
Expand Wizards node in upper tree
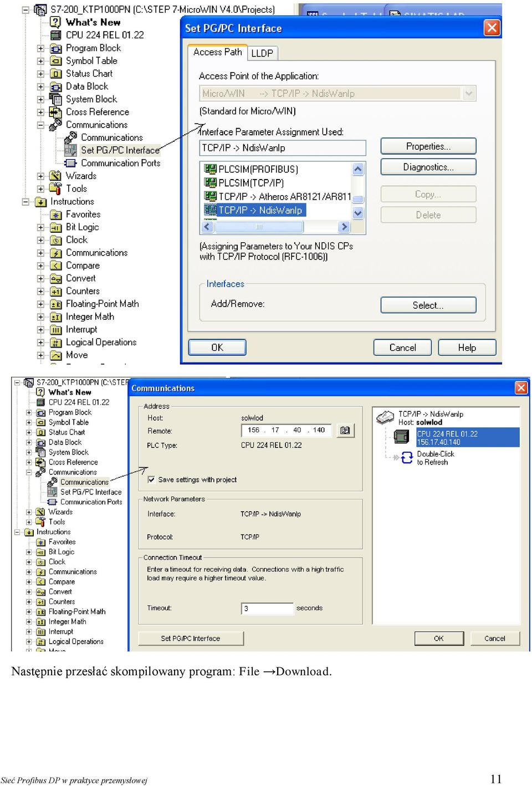click(x=40, y=176)
